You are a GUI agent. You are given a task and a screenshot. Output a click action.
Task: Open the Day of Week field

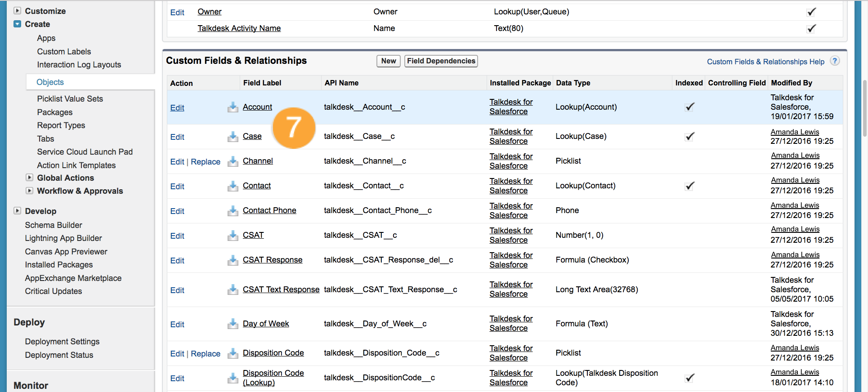click(266, 324)
